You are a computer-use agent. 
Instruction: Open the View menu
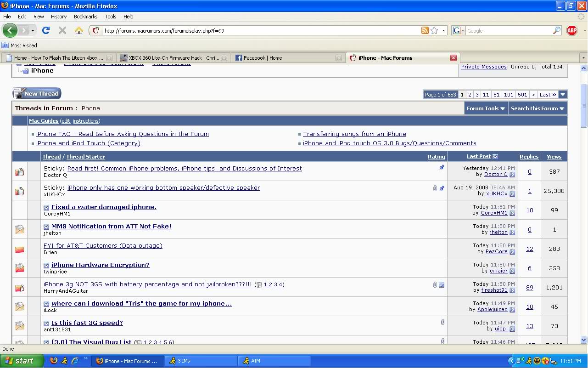(39, 17)
